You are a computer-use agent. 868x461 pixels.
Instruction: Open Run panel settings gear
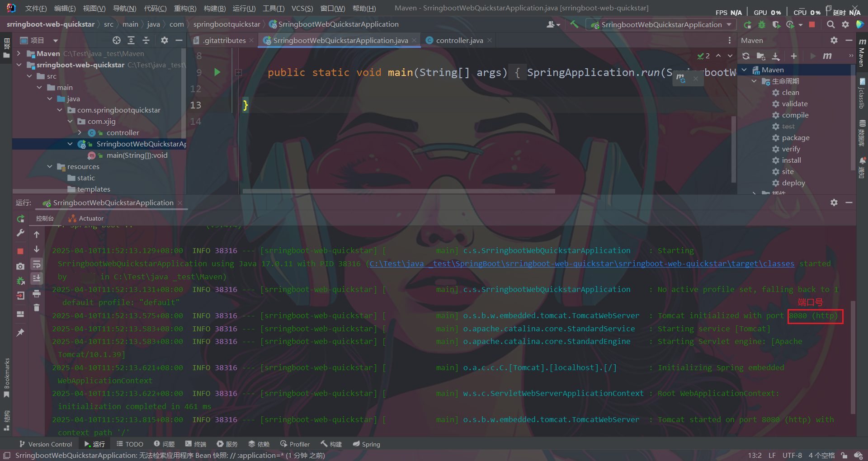coord(834,202)
